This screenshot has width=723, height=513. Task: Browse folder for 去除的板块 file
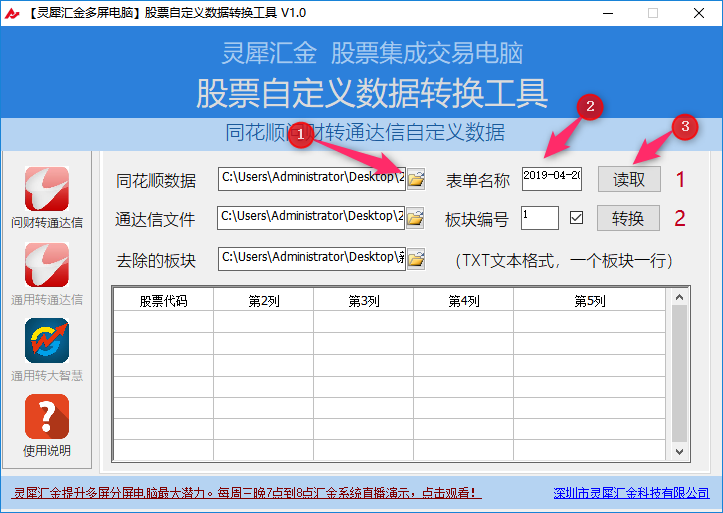[416, 259]
